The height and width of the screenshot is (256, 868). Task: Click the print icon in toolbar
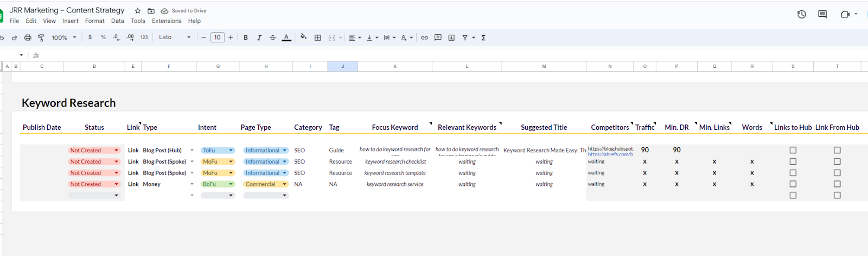(x=28, y=38)
